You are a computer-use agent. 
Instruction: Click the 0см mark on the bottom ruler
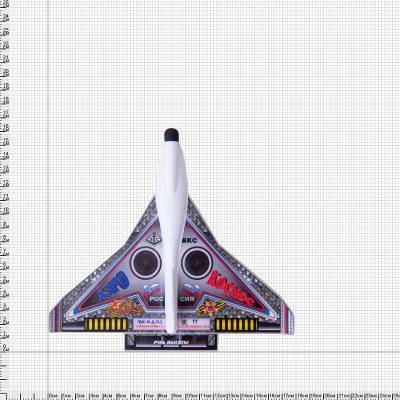pyautogui.click(x=54, y=396)
